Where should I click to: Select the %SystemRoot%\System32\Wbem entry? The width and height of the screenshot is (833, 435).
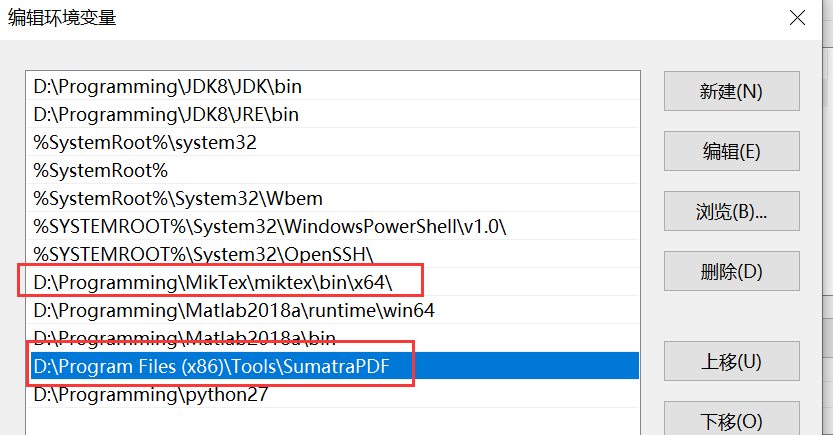(333, 199)
